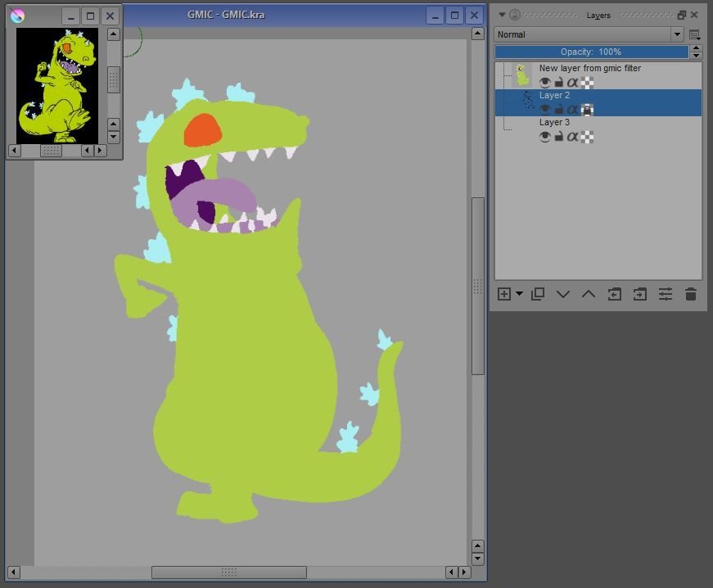Click small window horizontal scrollbar handle
This screenshot has height=588, width=713.
coord(51,150)
